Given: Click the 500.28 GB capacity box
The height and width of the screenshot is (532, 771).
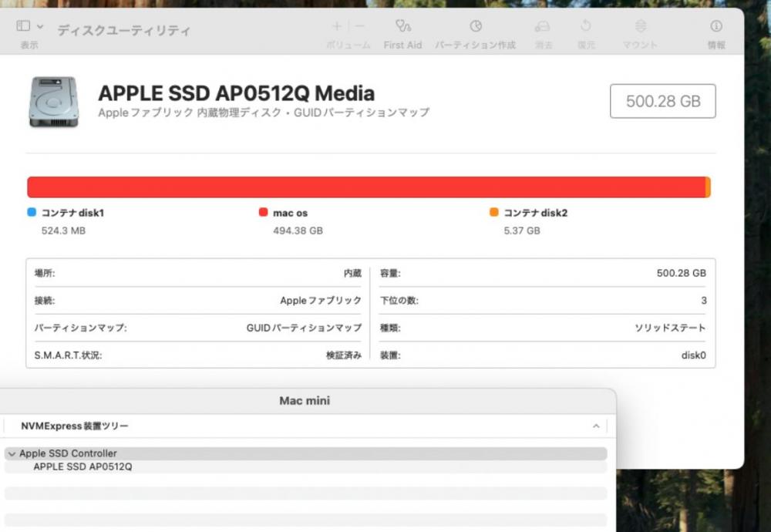Looking at the screenshot, I should pyautogui.click(x=663, y=101).
